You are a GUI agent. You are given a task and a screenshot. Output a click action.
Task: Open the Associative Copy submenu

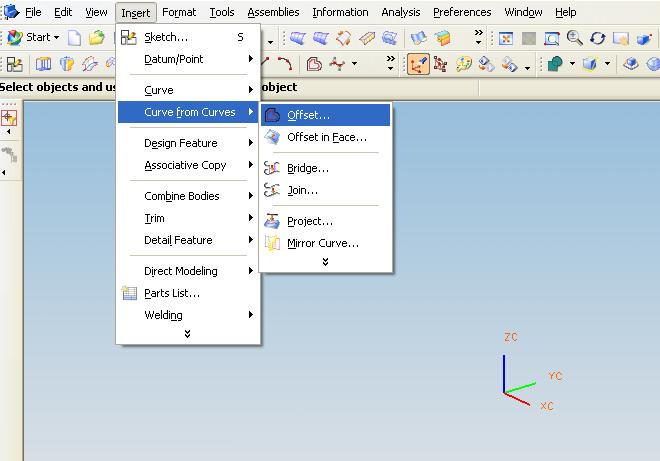pos(188,165)
